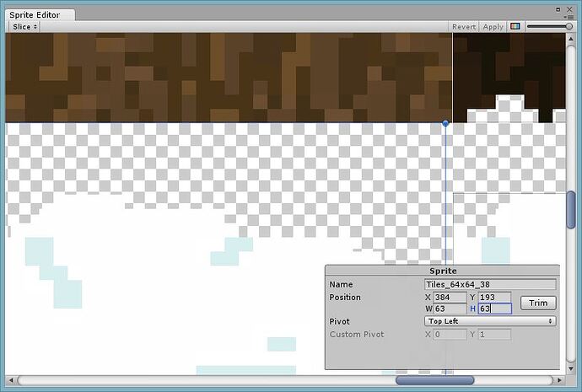Click the horizontal scrollbar right arrow
Viewport: 582px width, 392px height.
[x=559, y=380]
